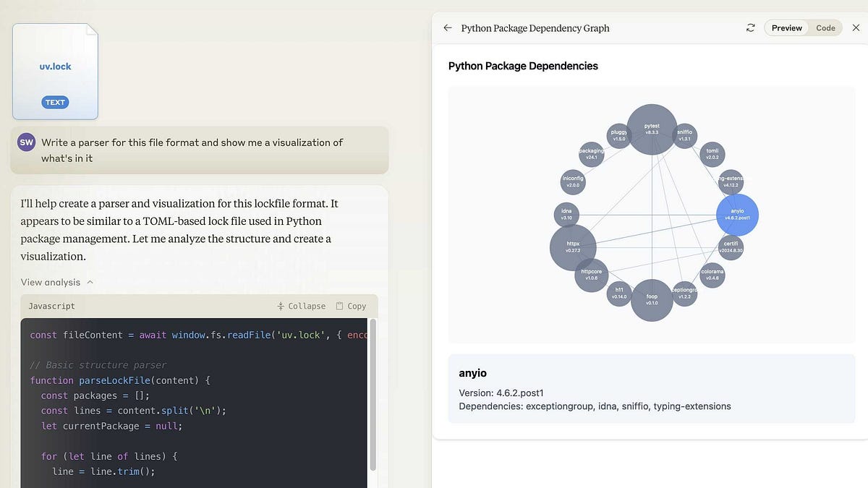The height and width of the screenshot is (488, 868).
Task: Open the uv.lock file attachment
Action: (56, 72)
